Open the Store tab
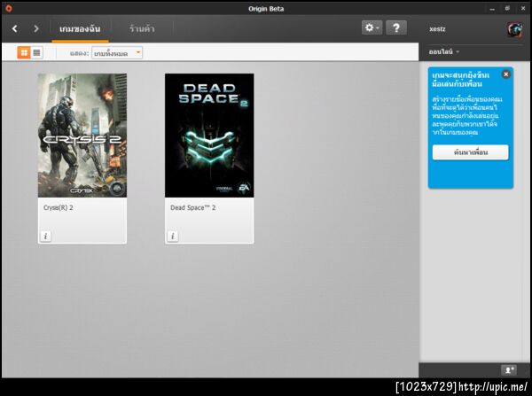532x396 pixels. [142, 29]
